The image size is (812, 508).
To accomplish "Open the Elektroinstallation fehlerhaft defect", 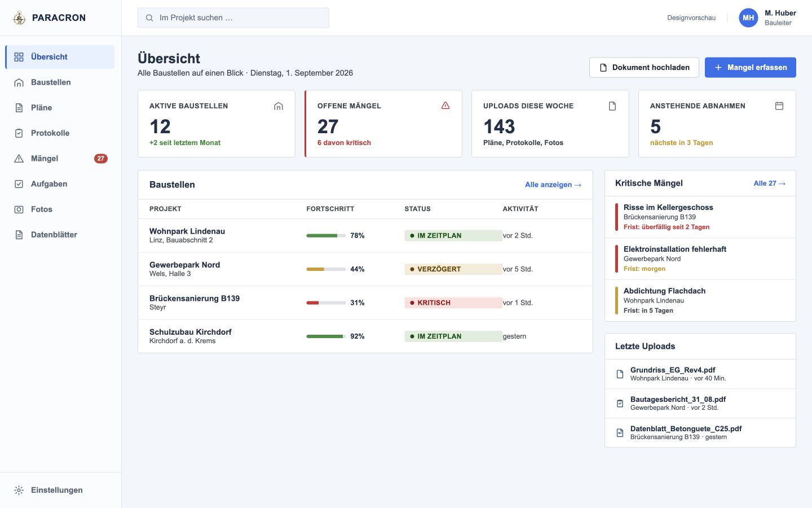I will point(700,259).
